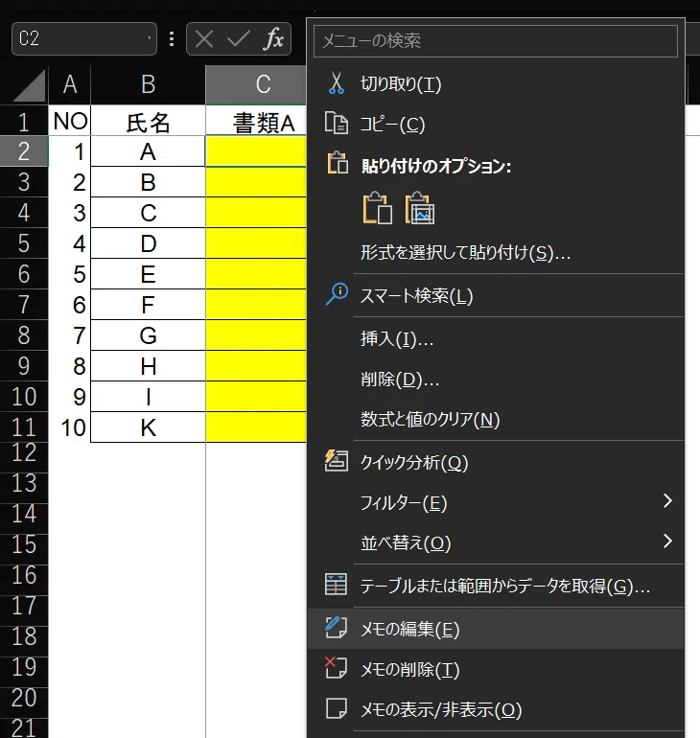Viewport: 700px width, 738px height.
Task: Click yellow cell beside name K
Action: tap(256, 427)
